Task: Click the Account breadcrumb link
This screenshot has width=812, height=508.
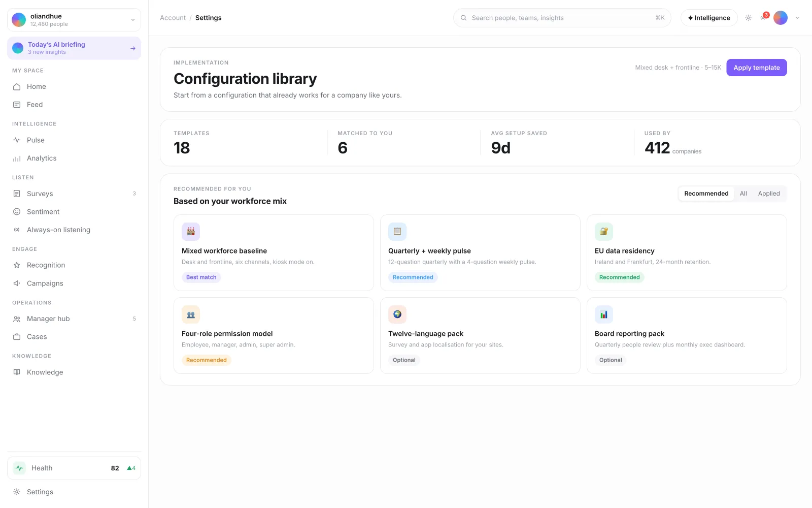Action: pyautogui.click(x=173, y=18)
